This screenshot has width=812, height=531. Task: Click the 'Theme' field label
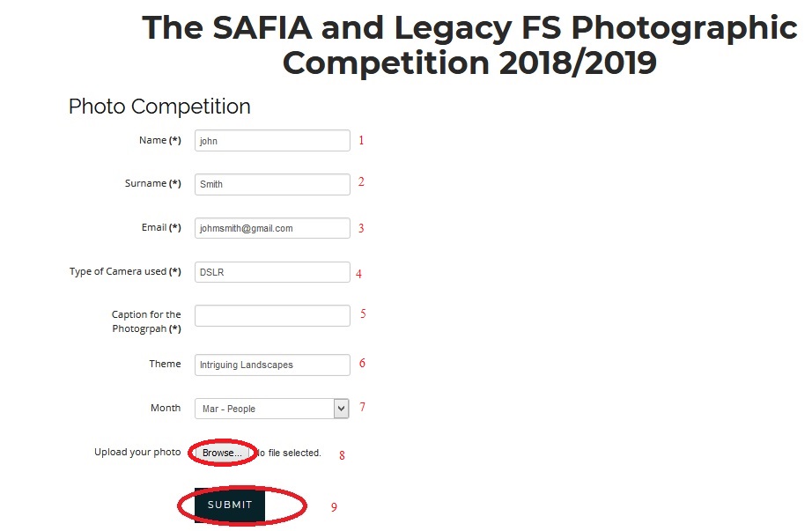tap(165, 364)
